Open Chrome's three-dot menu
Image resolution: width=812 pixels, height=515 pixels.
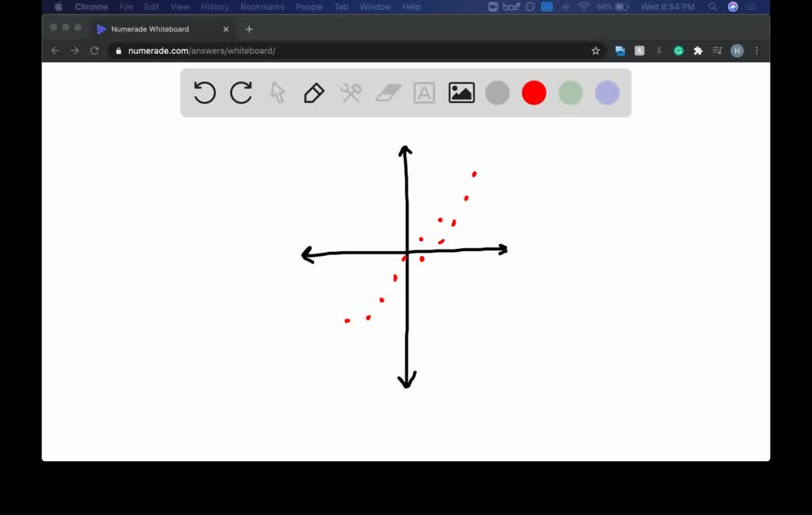pos(756,51)
